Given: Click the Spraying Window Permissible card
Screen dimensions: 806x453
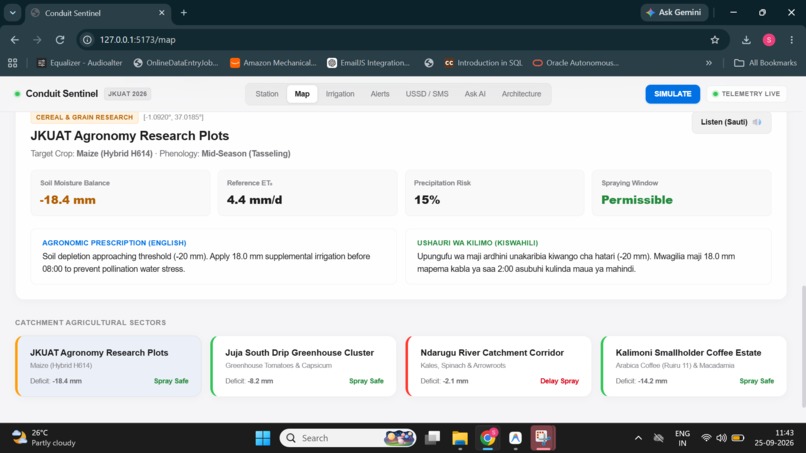Looking at the screenshot, I should coord(682,192).
